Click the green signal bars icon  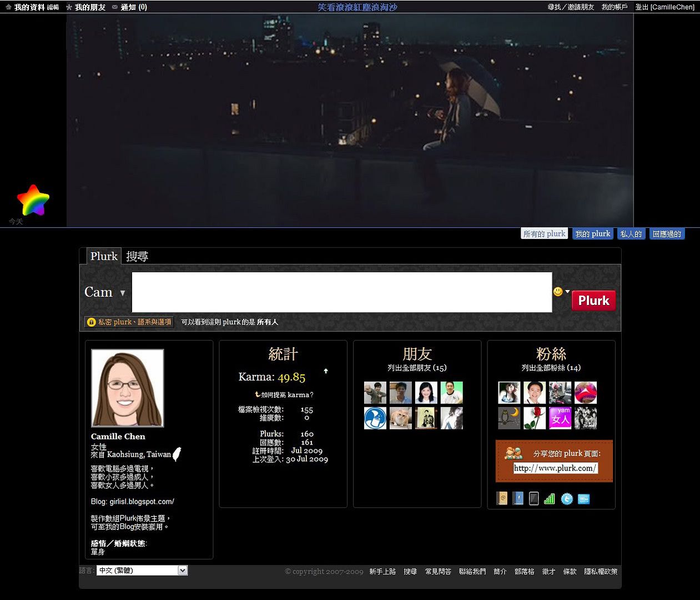click(549, 498)
